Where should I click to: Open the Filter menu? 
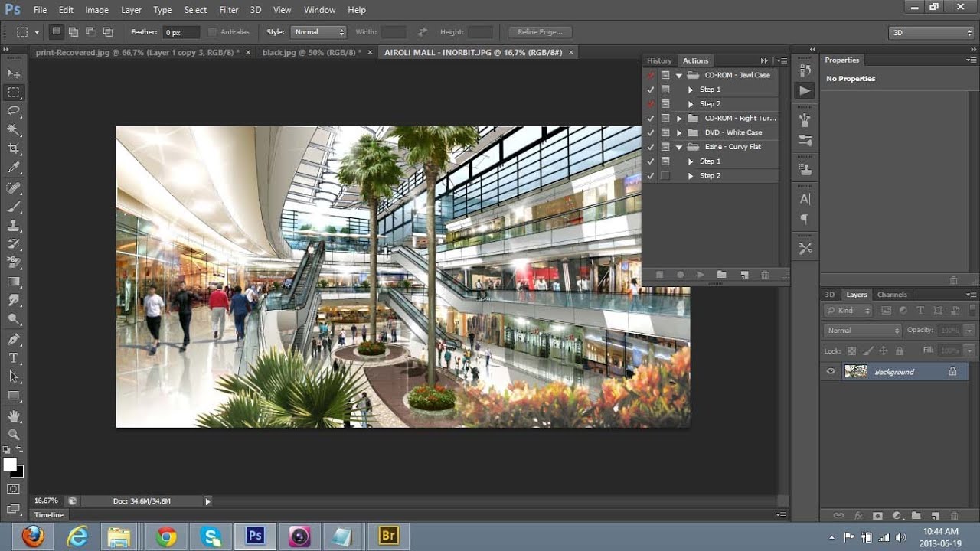click(228, 10)
